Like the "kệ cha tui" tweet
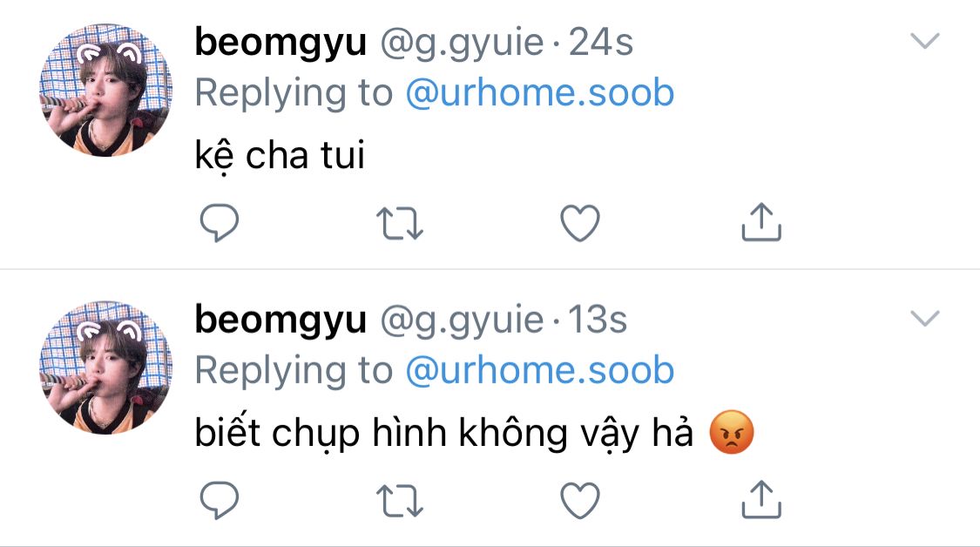 tap(580, 223)
